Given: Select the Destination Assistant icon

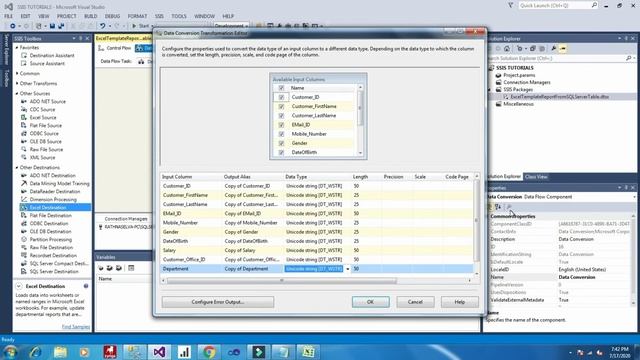Looking at the screenshot, I should click(x=24, y=56).
